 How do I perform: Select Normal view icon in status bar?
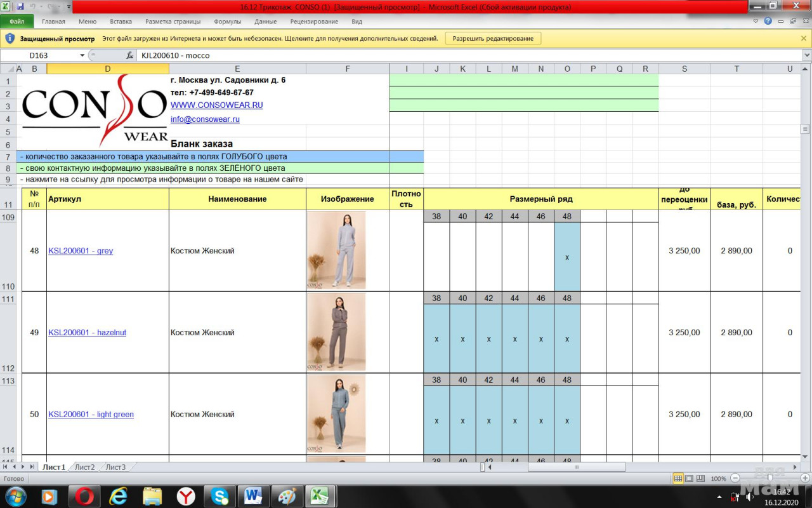(x=678, y=478)
